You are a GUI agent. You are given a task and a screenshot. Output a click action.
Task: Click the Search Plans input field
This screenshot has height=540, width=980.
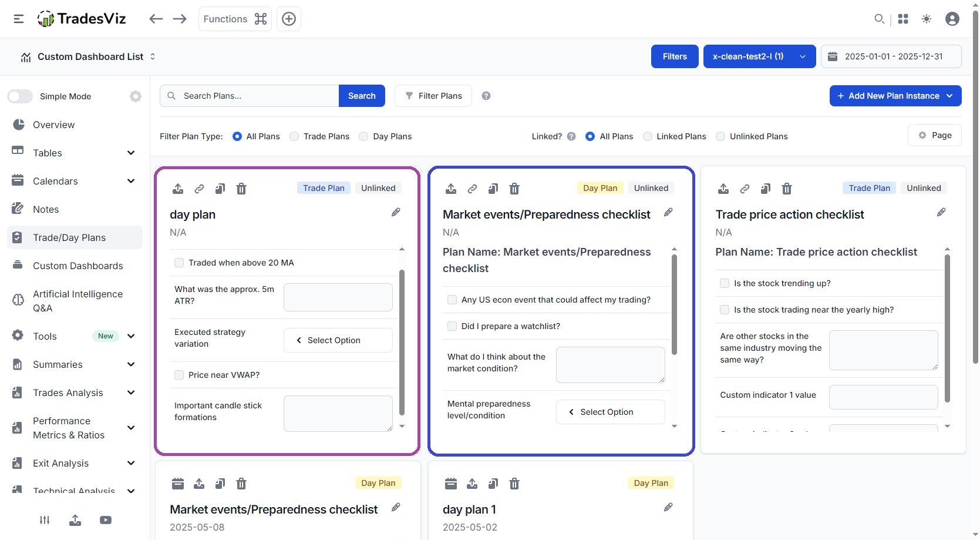click(250, 96)
